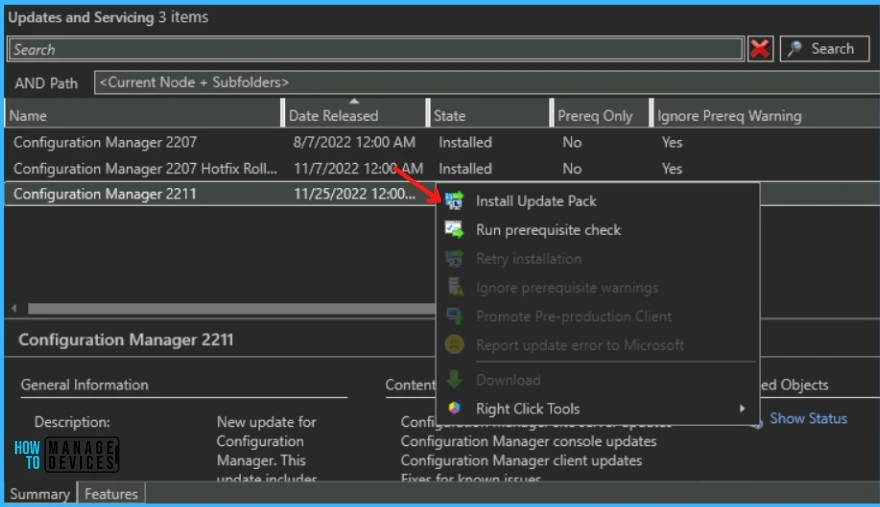Click horizontal scrollbar left arrow
The width and height of the screenshot is (880, 507).
pyautogui.click(x=14, y=308)
